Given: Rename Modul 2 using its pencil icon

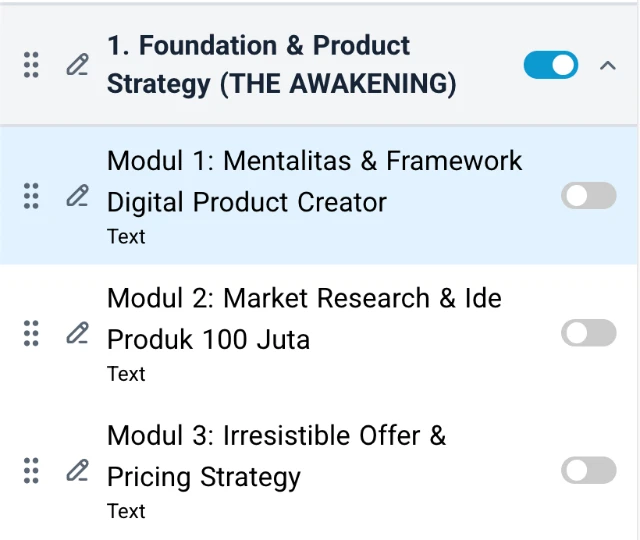Looking at the screenshot, I should (77, 333).
